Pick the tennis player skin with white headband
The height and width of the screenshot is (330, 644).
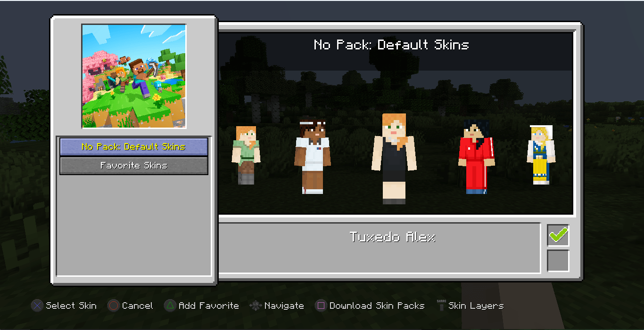(x=313, y=155)
